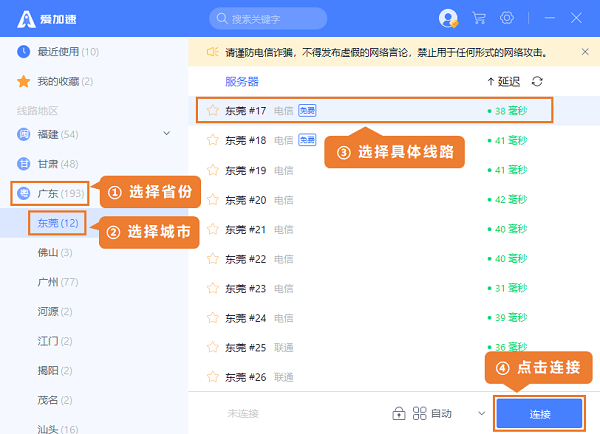This screenshot has width=600, height=434.
Task: Favorite 东莞 #22 with its star
Action: [213, 259]
